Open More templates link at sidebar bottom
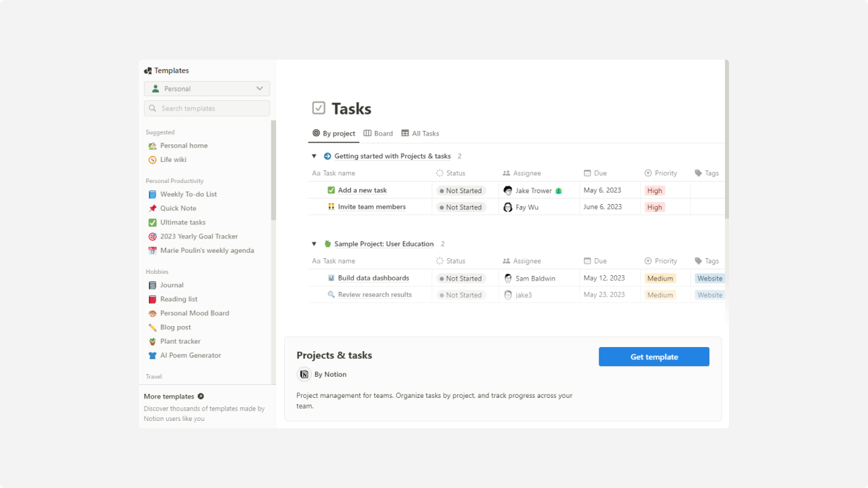The height and width of the screenshot is (488, 868). pyautogui.click(x=169, y=396)
